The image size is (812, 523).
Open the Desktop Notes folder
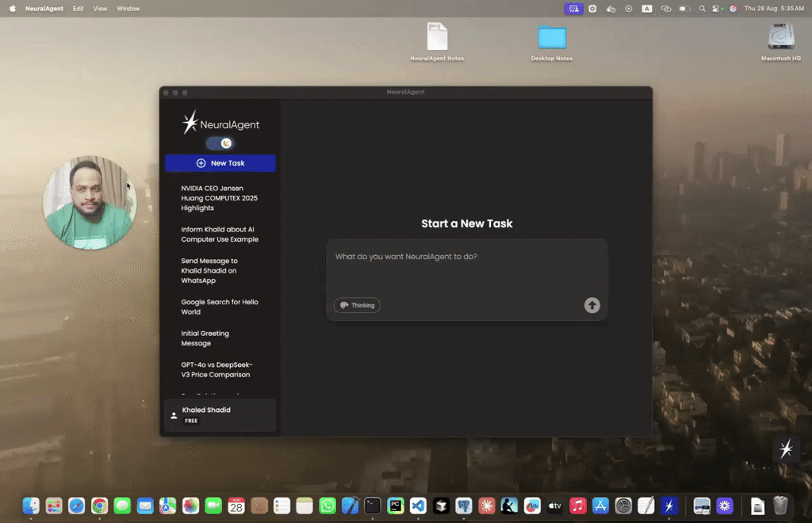pyautogui.click(x=552, y=37)
